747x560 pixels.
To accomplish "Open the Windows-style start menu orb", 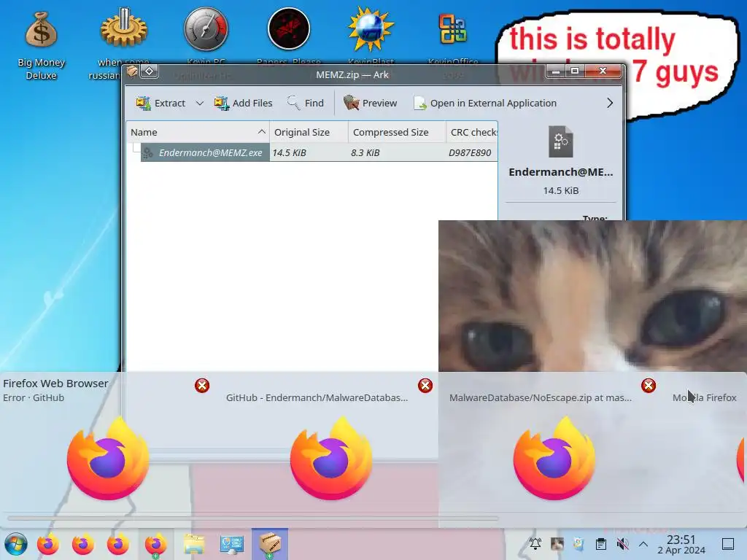I will pos(16,544).
